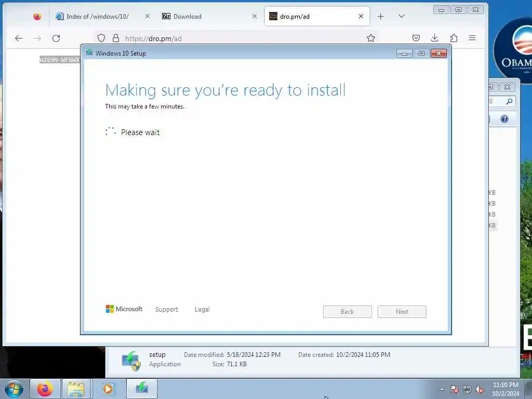Reload the current Firefox page

56,38
